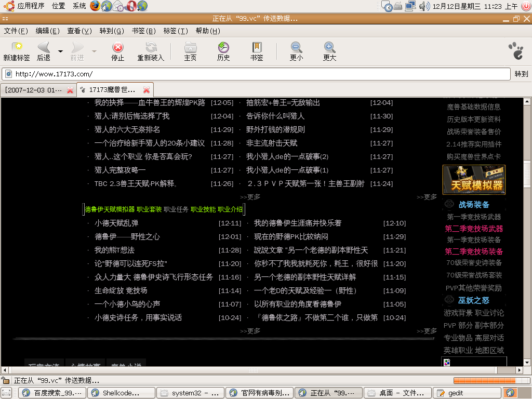This screenshot has width=532, height=399.
Task: Go to the 主页 home page
Action: pos(190,51)
